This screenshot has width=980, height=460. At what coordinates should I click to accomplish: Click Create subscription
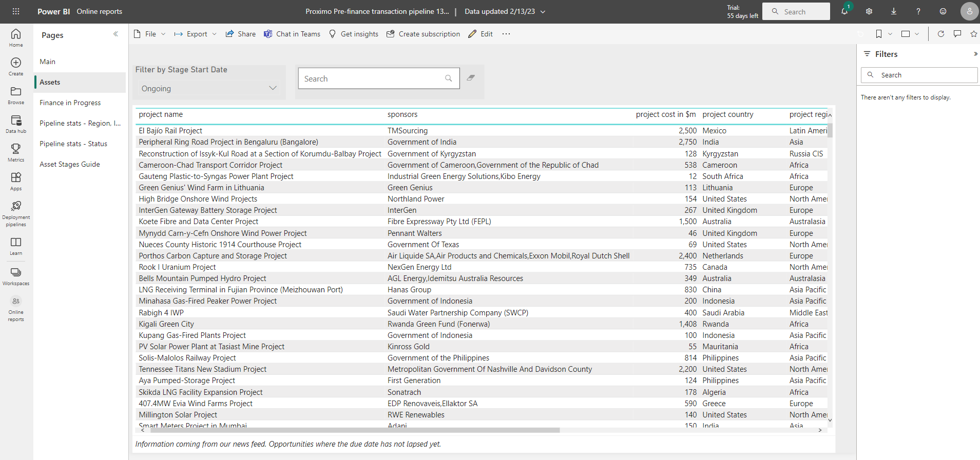pos(423,34)
